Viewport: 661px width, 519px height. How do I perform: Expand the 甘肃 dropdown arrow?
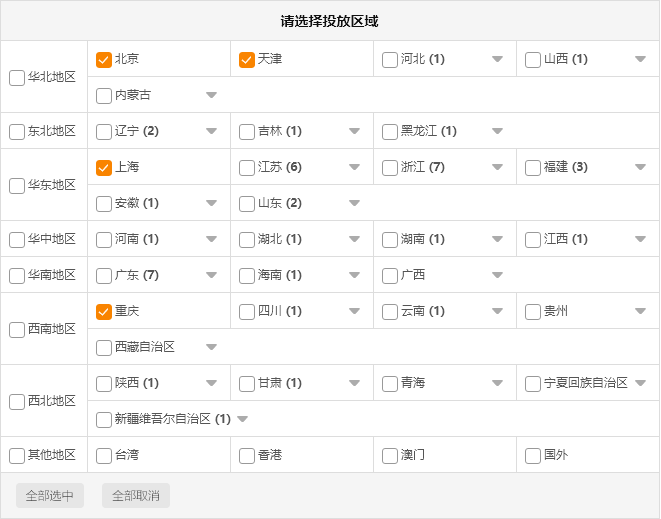click(355, 383)
